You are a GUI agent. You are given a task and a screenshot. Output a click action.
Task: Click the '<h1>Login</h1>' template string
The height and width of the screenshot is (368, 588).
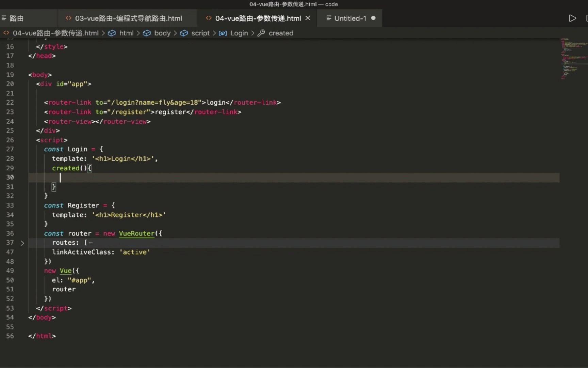click(122, 159)
